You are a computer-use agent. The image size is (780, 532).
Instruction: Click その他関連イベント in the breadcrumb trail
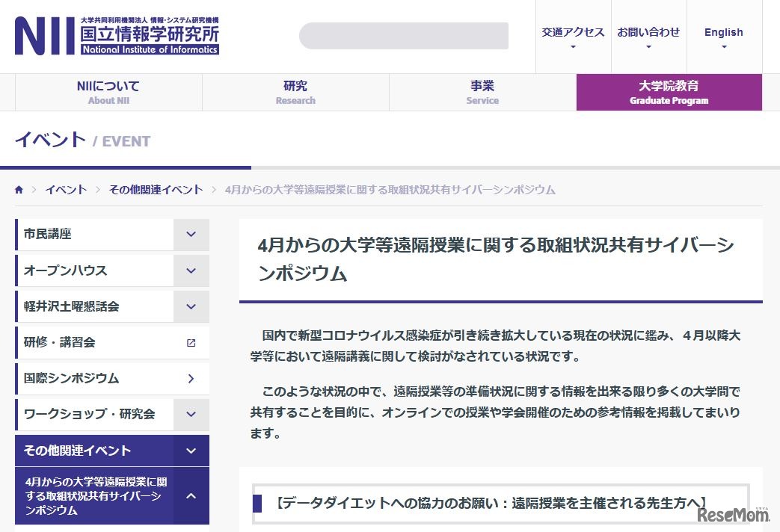pyautogui.click(x=153, y=190)
